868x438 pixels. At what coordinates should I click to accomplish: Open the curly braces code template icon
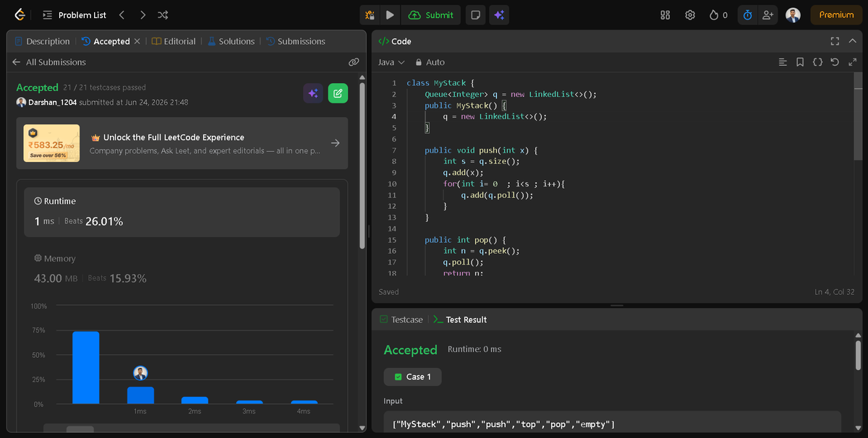[817, 62]
